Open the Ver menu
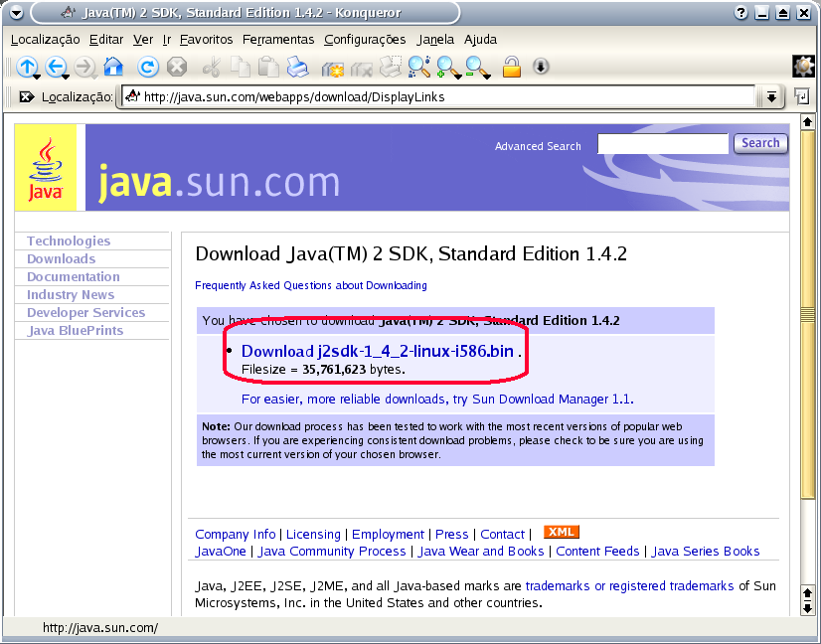821x644 pixels. (143, 40)
